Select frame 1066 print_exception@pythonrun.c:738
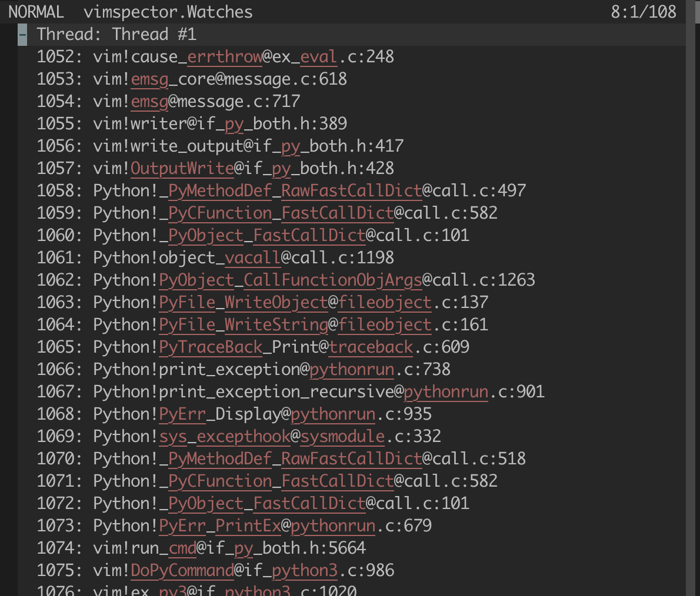Image resolution: width=700 pixels, height=596 pixels. pos(244,369)
